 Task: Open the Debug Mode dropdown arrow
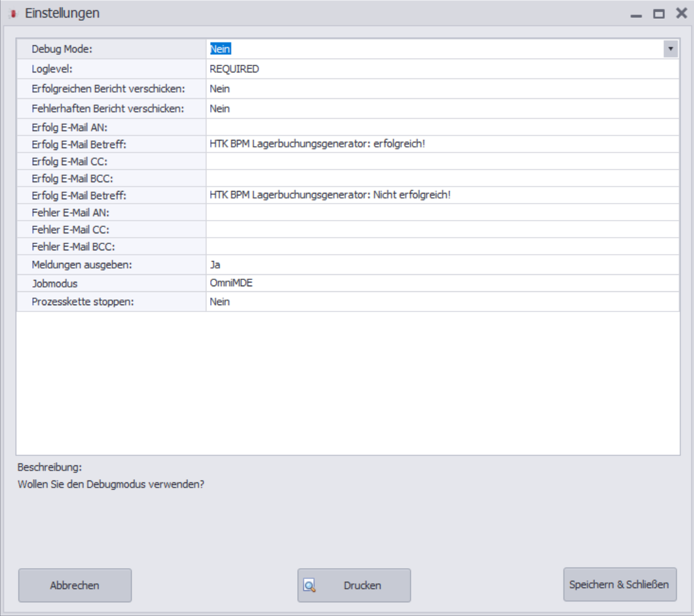coord(671,49)
